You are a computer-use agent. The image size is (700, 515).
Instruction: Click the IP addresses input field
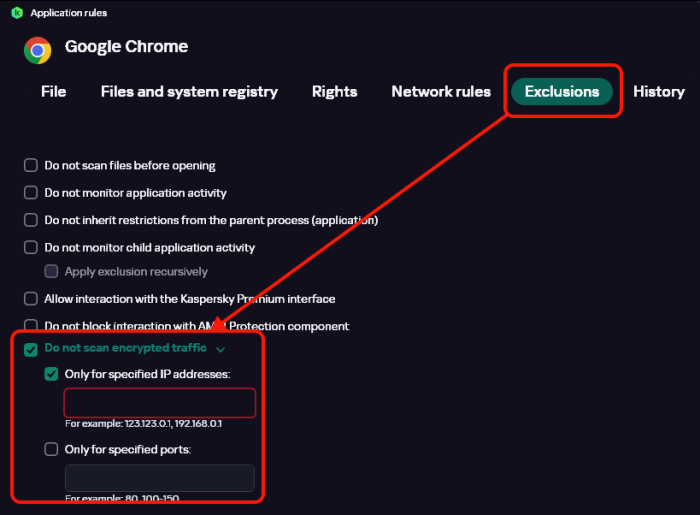pos(160,402)
